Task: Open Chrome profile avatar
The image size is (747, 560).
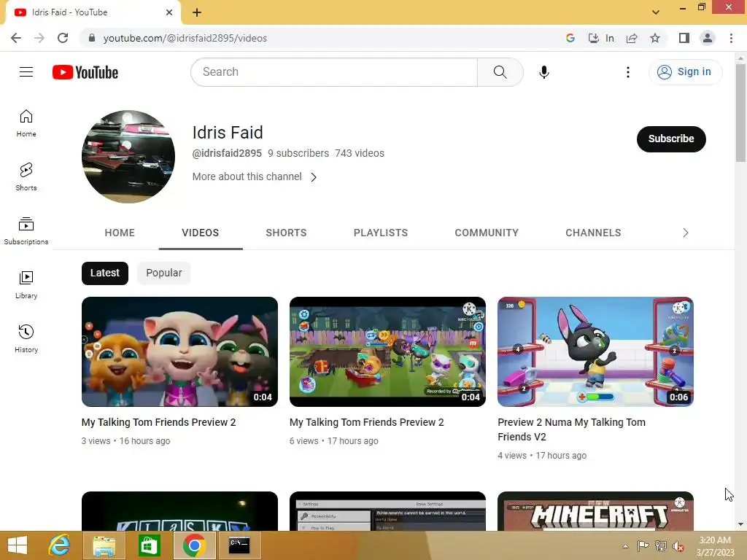Action: tap(708, 38)
